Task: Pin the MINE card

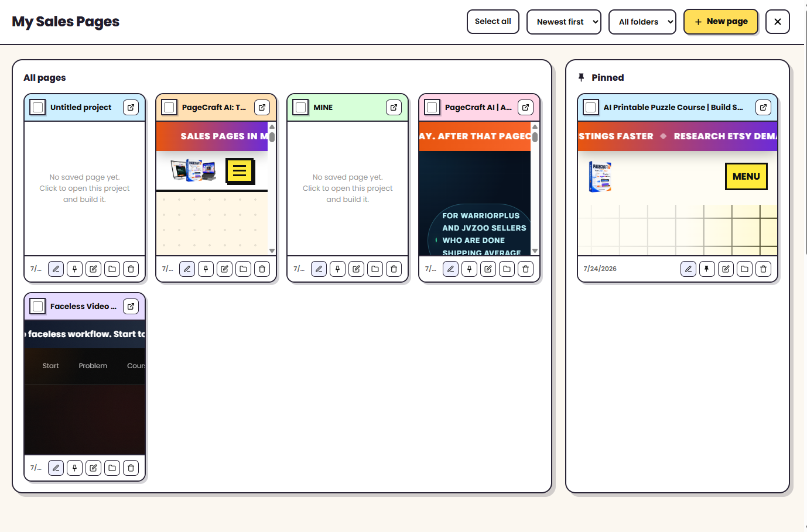Action: point(337,269)
